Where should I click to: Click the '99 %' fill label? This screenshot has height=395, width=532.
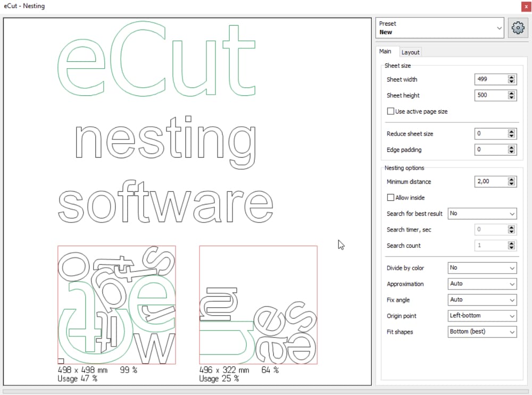[129, 370]
